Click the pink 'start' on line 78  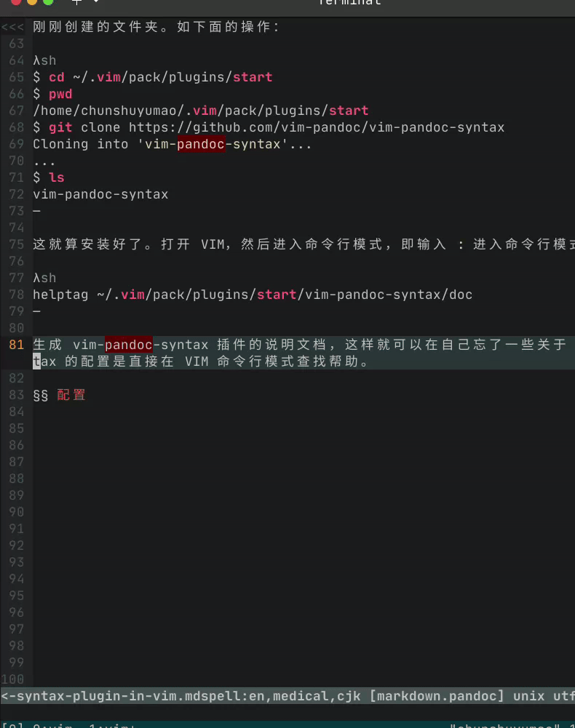(277, 295)
